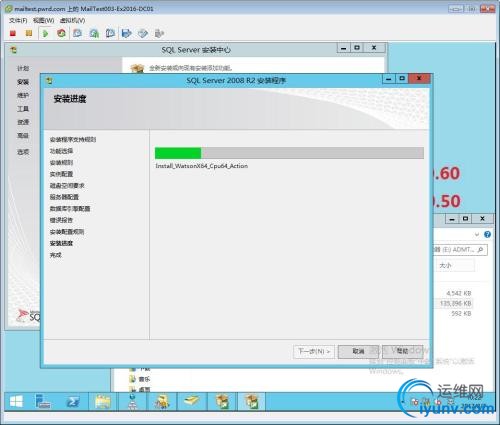The image size is (500, 425).
Task: Click the red power off VM icon
Action: point(13,33)
